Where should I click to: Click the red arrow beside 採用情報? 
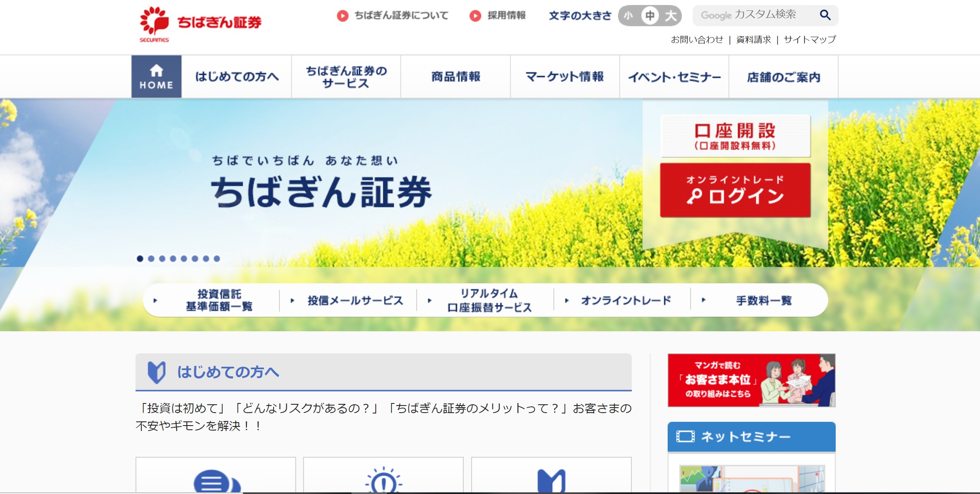[475, 16]
